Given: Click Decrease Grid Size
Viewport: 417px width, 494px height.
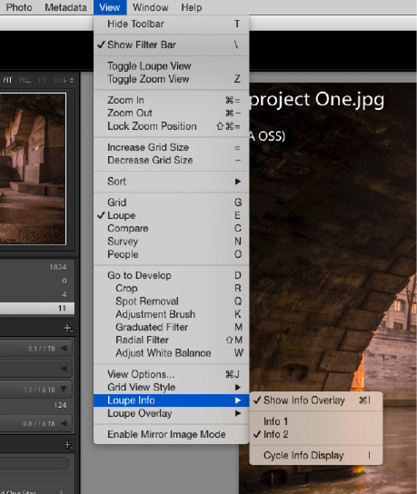Looking at the screenshot, I should pos(171,160).
